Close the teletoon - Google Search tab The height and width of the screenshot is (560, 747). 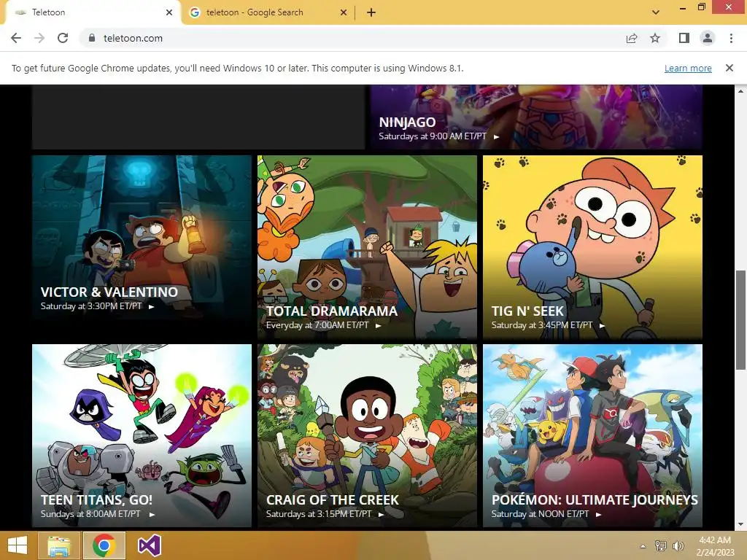coord(344,12)
